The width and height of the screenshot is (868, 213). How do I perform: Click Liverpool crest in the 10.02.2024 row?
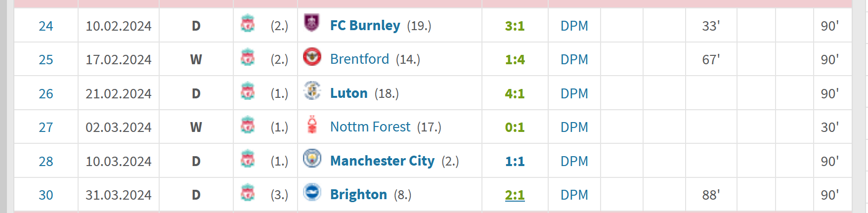pos(248,23)
